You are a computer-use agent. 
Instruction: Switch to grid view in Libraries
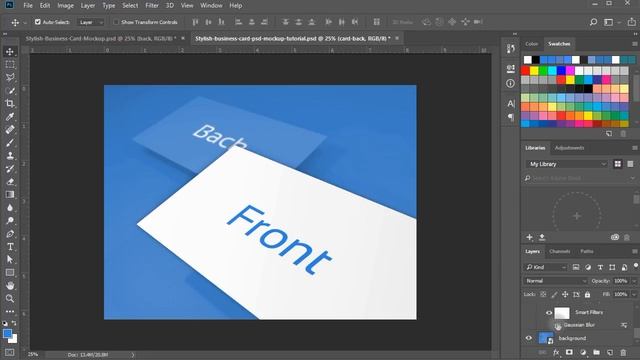618,164
